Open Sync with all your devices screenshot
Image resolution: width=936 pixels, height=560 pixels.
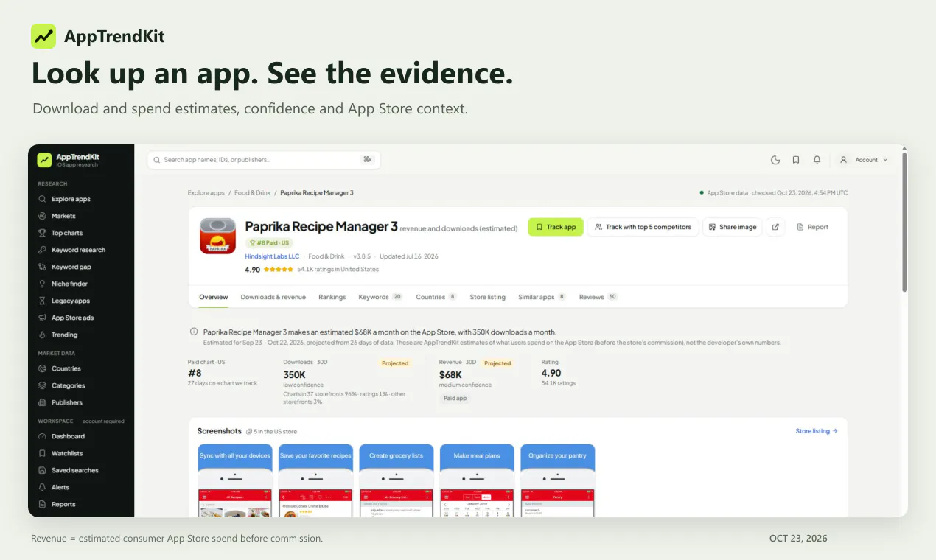pyautogui.click(x=234, y=480)
